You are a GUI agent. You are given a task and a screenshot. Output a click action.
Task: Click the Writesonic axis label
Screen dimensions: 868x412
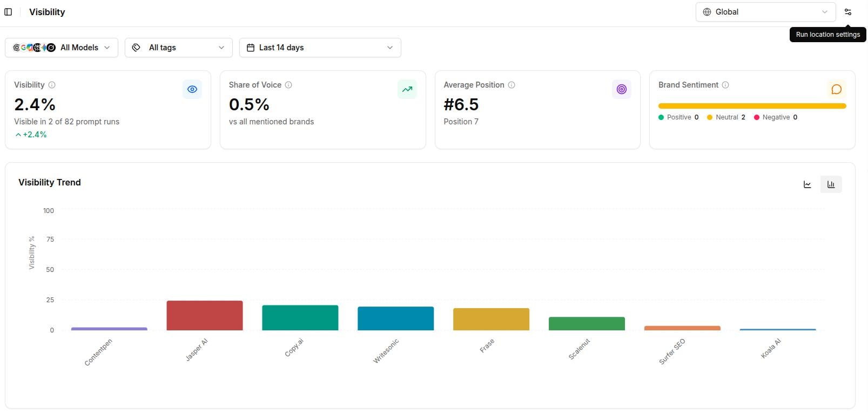point(386,351)
